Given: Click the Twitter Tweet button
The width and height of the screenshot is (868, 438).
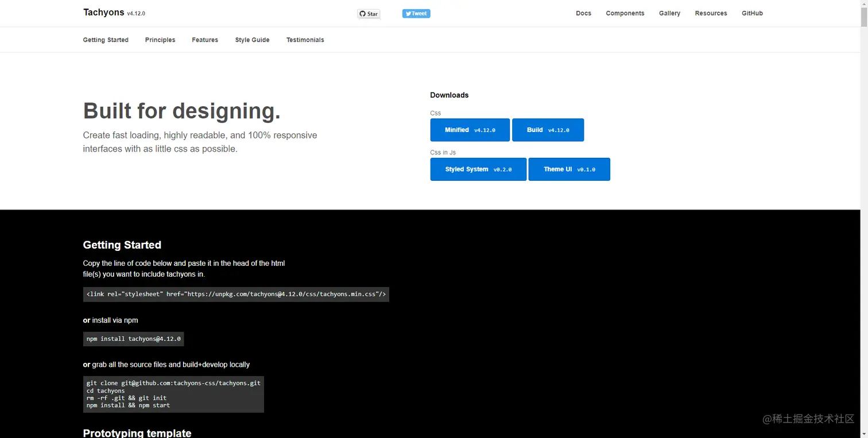Looking at the screenshot, I should click(416, 14).
